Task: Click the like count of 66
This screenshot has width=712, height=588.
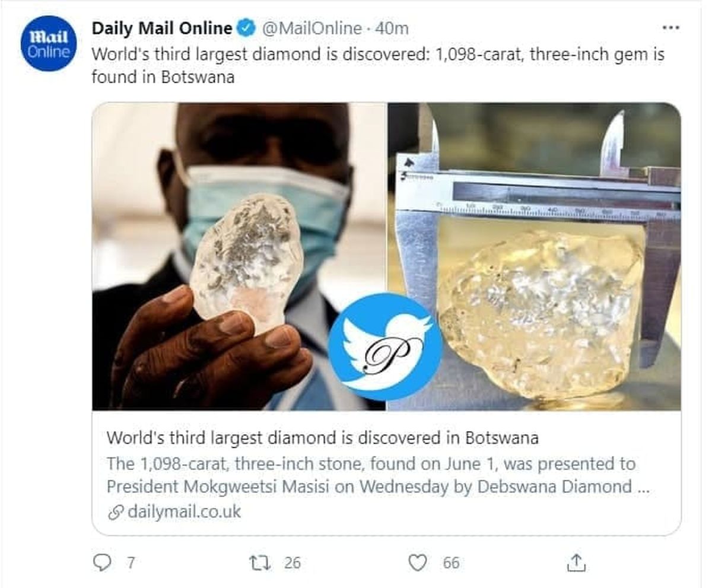Action: point(451,562)
